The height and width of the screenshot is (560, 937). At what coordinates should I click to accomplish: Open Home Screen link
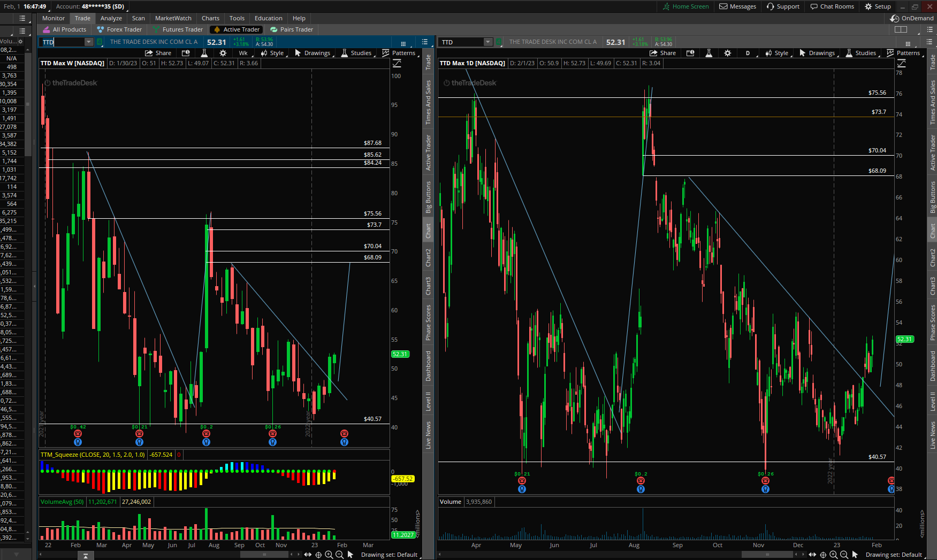(x=685, y=6)
